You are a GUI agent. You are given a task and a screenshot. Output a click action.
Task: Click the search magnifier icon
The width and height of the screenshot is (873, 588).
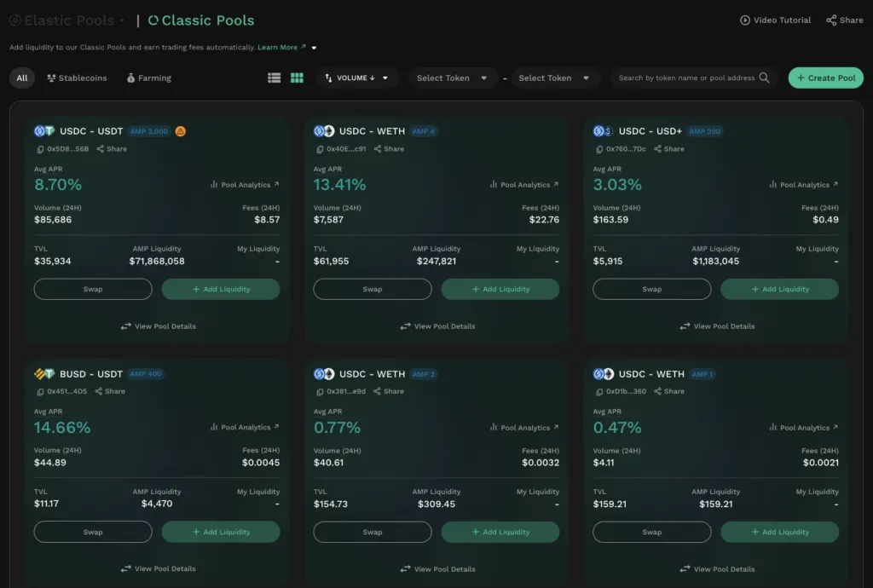coord(764,78)
